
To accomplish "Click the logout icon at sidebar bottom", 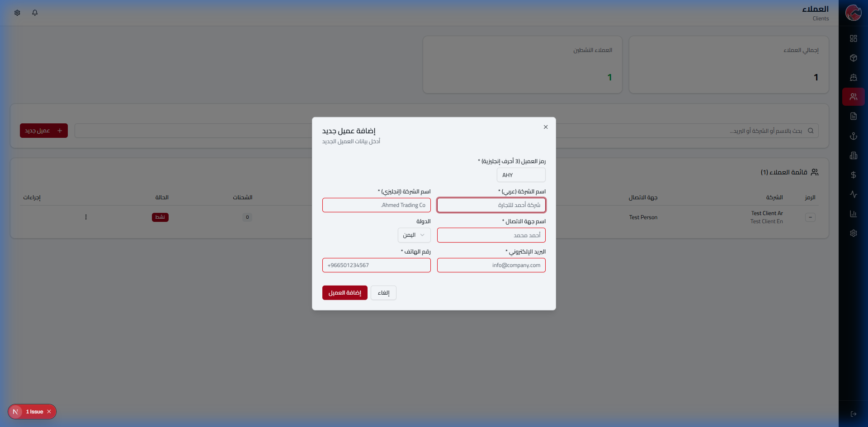I will click(853, 414).
